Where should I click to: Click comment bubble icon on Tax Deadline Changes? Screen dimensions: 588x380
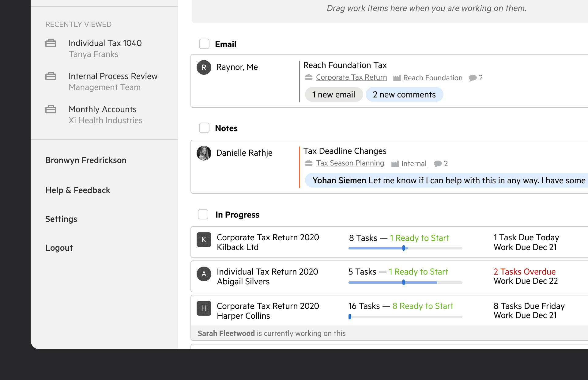pos(438,164)
